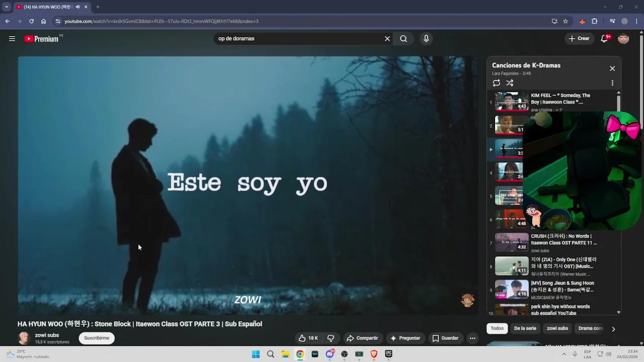Show hidden system tray icons
The width and height of the screenshot is (644, 362).
click(x=564, y=354)
